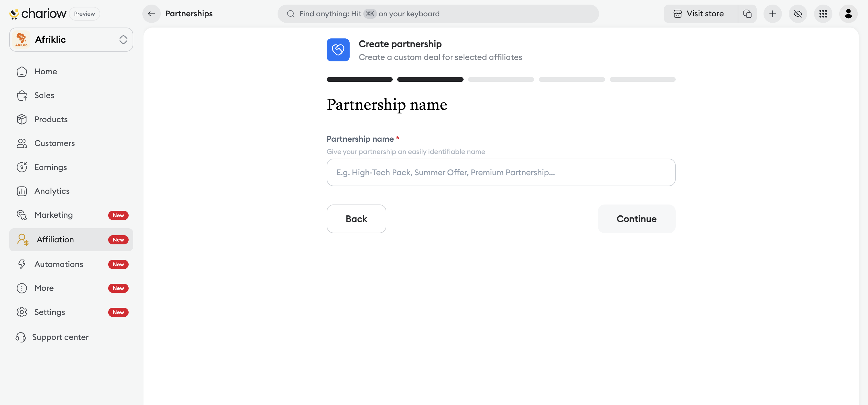Image resolution: width=868 pixels, height=405 pixels.
Task: Click the chariow logo
Action: 38,14
